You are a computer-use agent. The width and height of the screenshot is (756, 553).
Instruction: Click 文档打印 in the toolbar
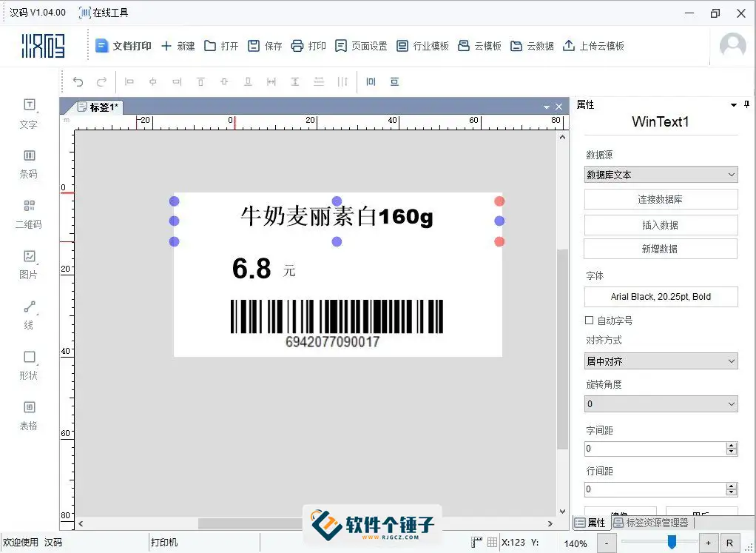click(x=123, y=46)
